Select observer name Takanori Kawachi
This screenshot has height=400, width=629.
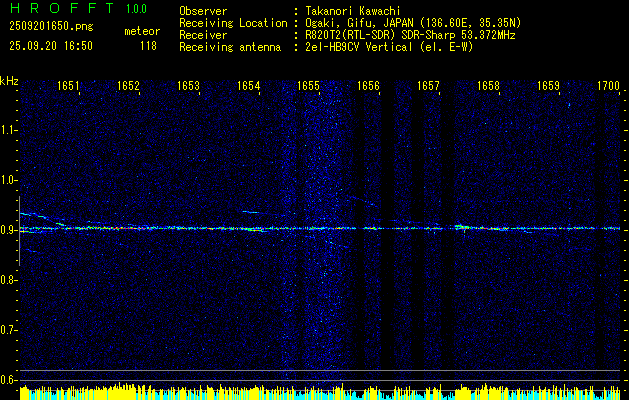tap(353, 11)
